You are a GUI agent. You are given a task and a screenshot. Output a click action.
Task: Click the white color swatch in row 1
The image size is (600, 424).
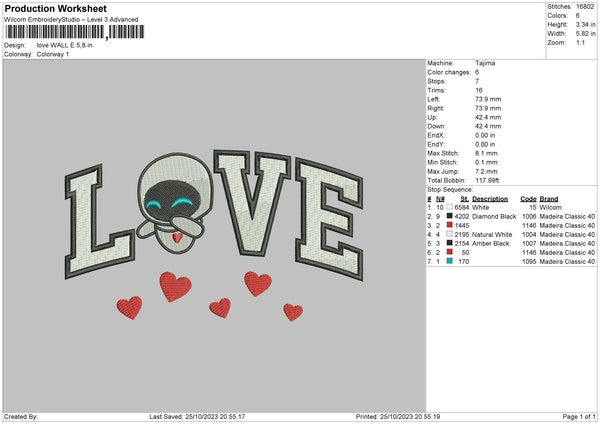click(451, 207)
